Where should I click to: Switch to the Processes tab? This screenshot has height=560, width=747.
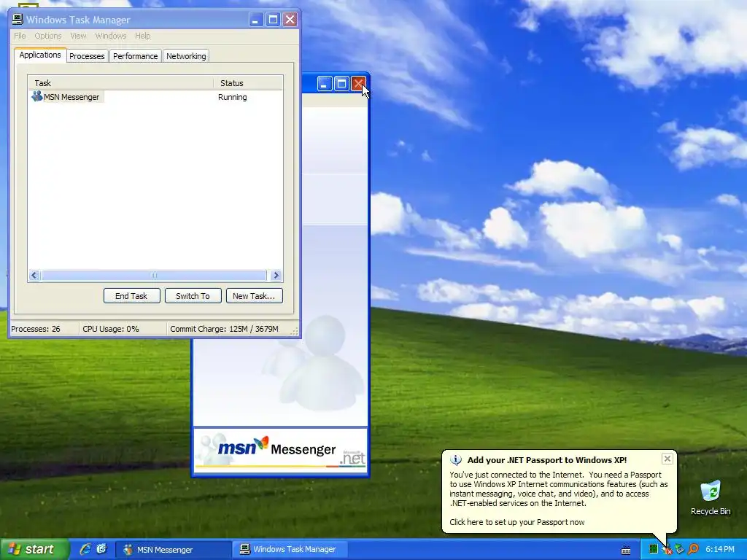point(87,56)
